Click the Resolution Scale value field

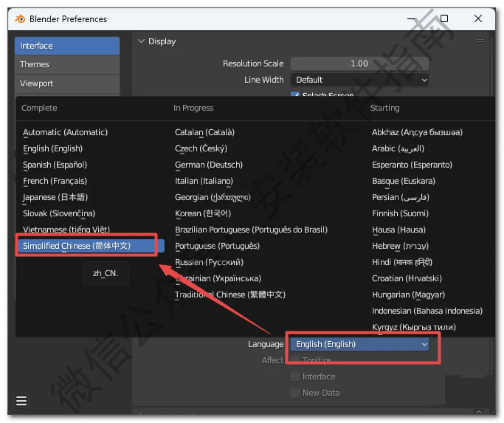tap(359, 64)
